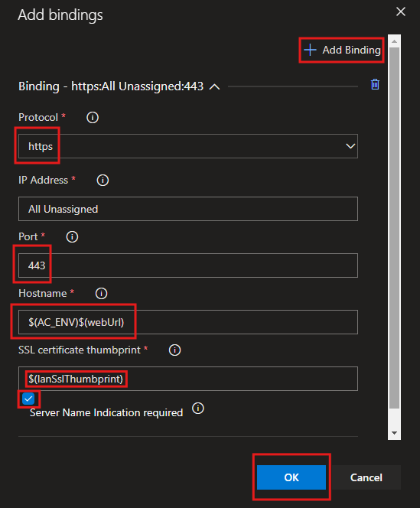This screenshot has height=508, width=420.
Task: Cancel the Add bindings dialog
Action: (366, 477)
